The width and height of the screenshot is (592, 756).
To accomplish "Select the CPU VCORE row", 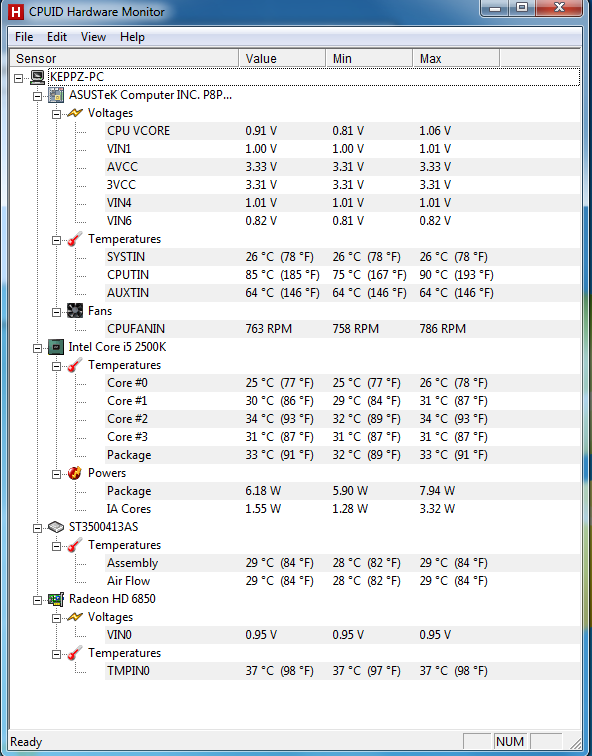I will [x=342, y=131].
